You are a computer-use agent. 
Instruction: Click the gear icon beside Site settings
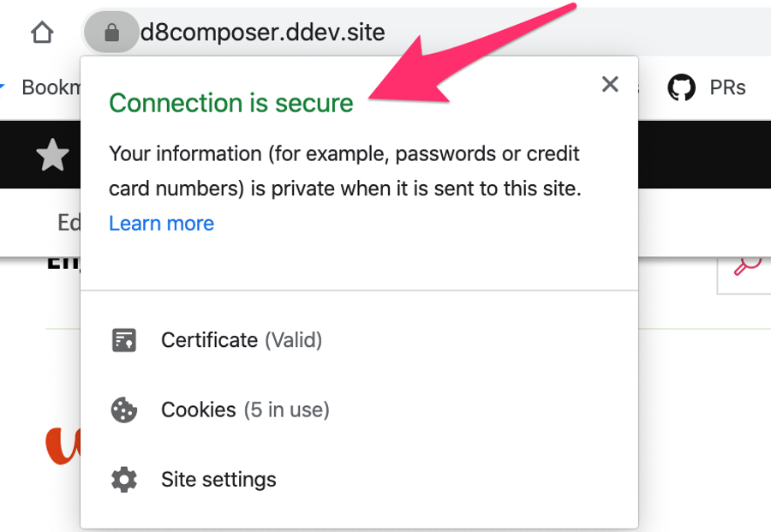124,479
